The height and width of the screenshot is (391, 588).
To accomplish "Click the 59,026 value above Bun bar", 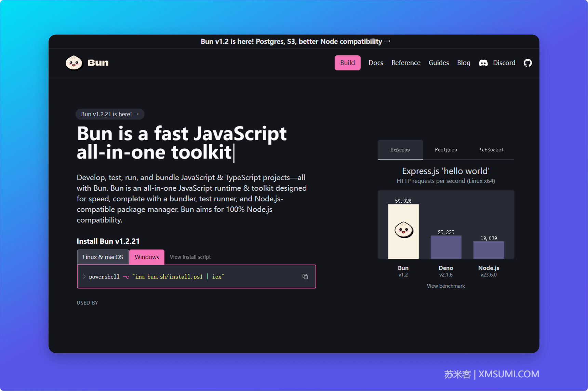I will [x=403, y=201].
